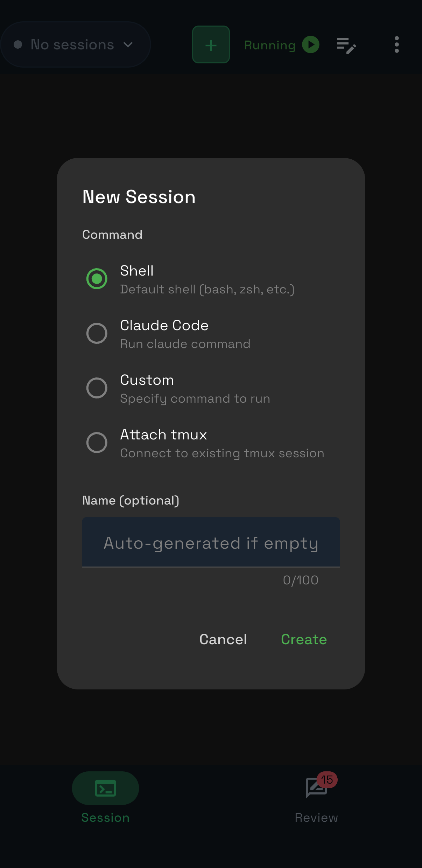This screenshot has width=422, height=868.
Task: Click the Running play icon
Action: (x=311, y=45)
